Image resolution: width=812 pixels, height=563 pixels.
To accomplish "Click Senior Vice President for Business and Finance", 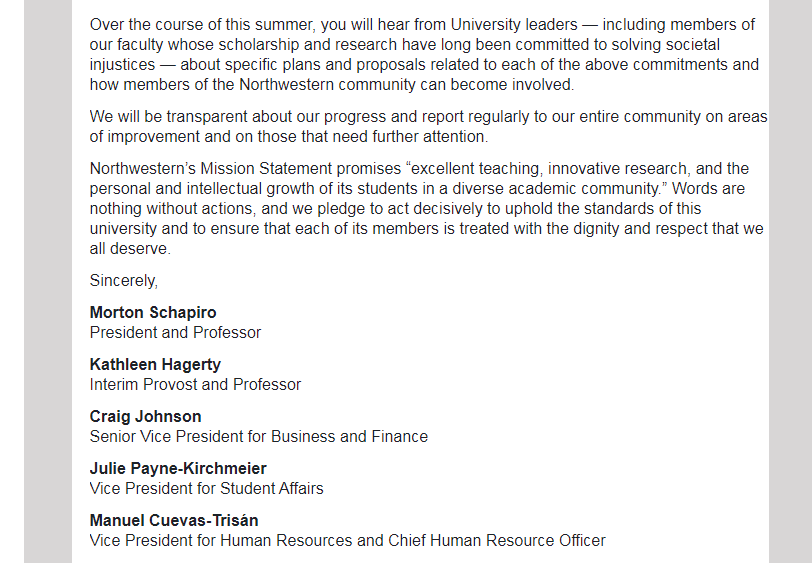I will (258, 436).
